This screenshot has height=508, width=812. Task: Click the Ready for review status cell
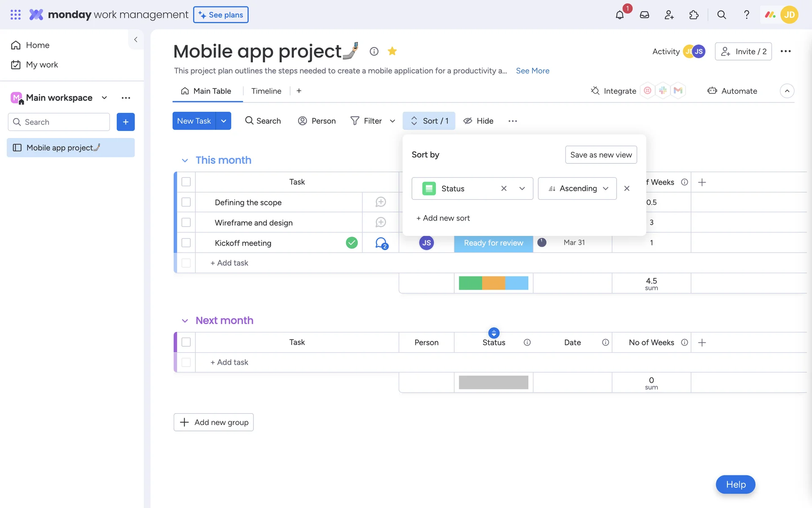pos(493,243)
